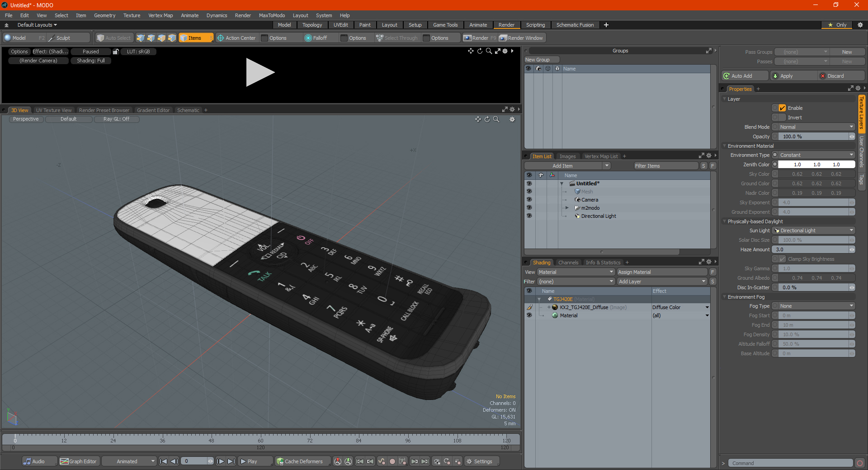Select Vertices selection mode icon
868x470 pixels.
pyautogui.click(x=141, y=38)
